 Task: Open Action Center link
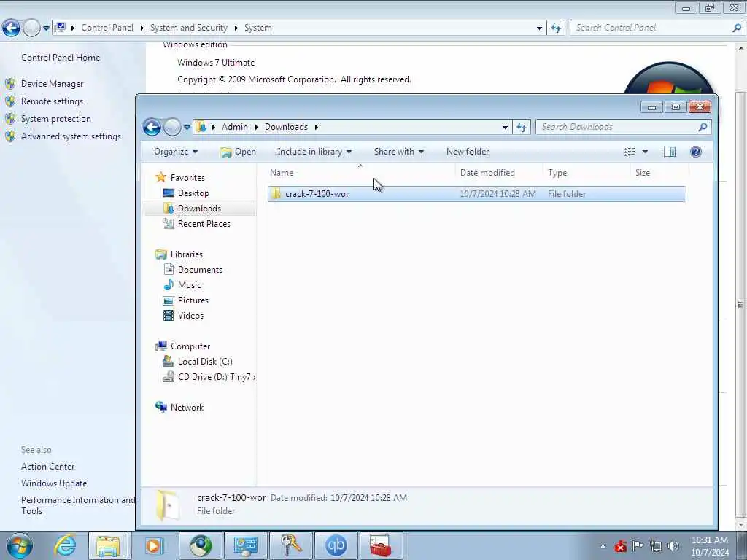point(47,467)
